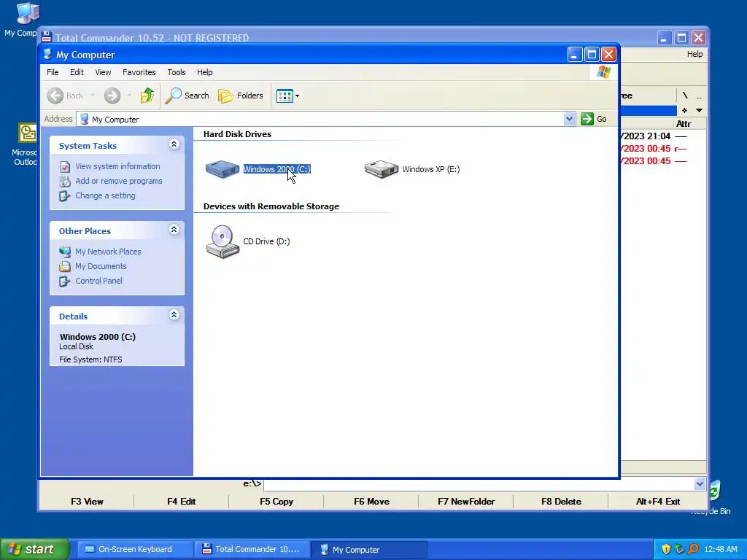The image size is (747, 560).
Task: Open the Forward history dropdown arrow
Action: pyautogui.click(x=129, y=96)
